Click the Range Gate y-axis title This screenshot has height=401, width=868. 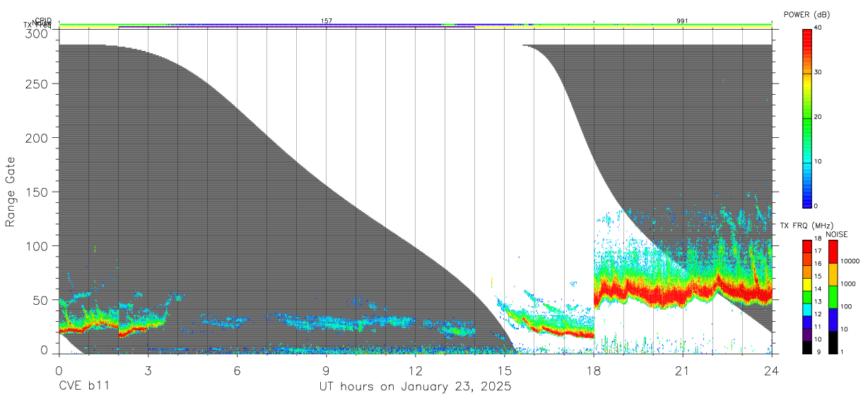coord(11,191)
